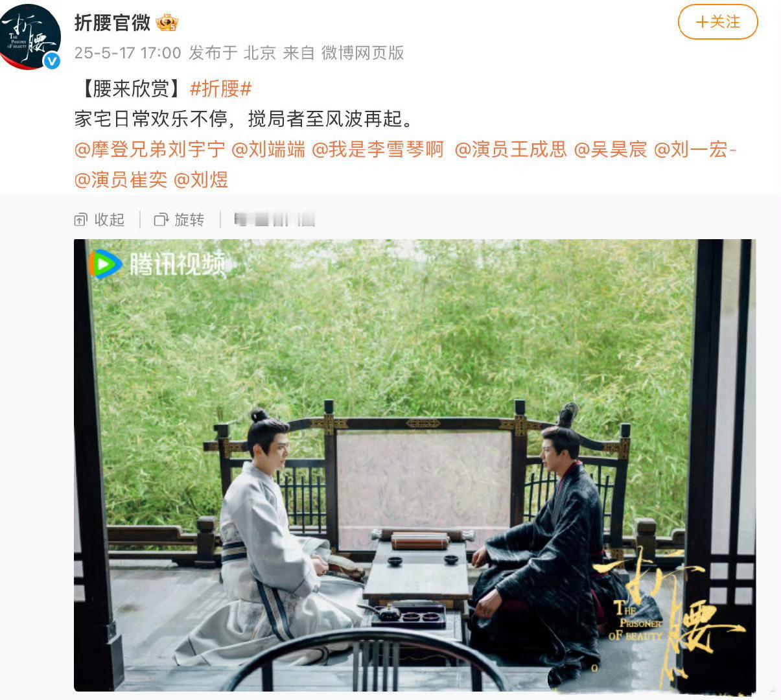The image size is (781, 700).
Task: Click the crown icon beside 折腰官微
Action: (x=167, y=23)
